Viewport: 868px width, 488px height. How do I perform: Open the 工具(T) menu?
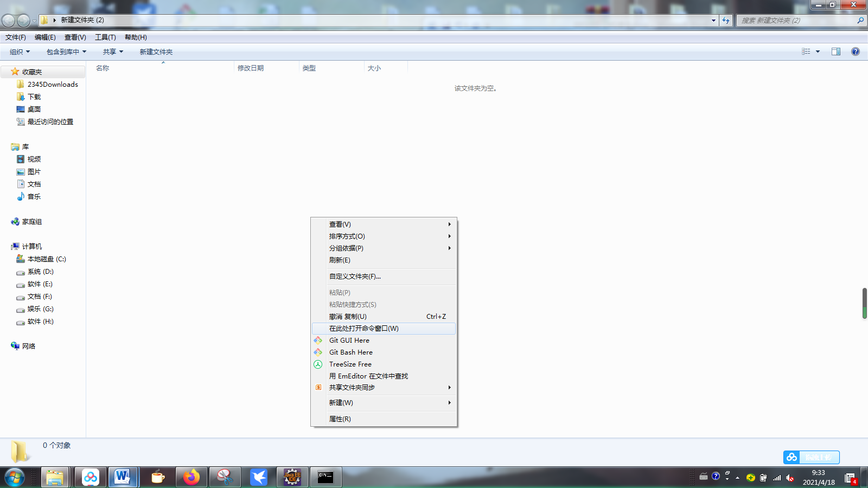pos(104,37)
